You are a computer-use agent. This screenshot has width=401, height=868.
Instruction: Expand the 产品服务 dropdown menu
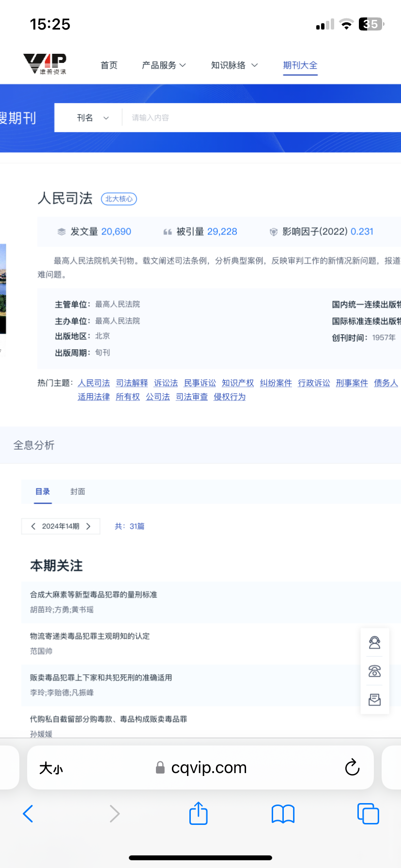[x=164, y=65]
